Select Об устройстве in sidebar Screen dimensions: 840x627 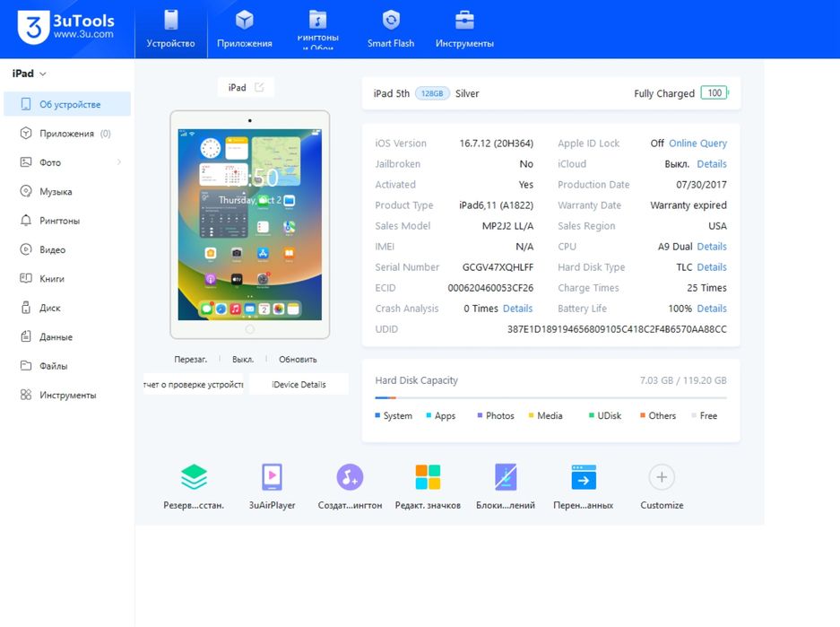pos(67,104)
